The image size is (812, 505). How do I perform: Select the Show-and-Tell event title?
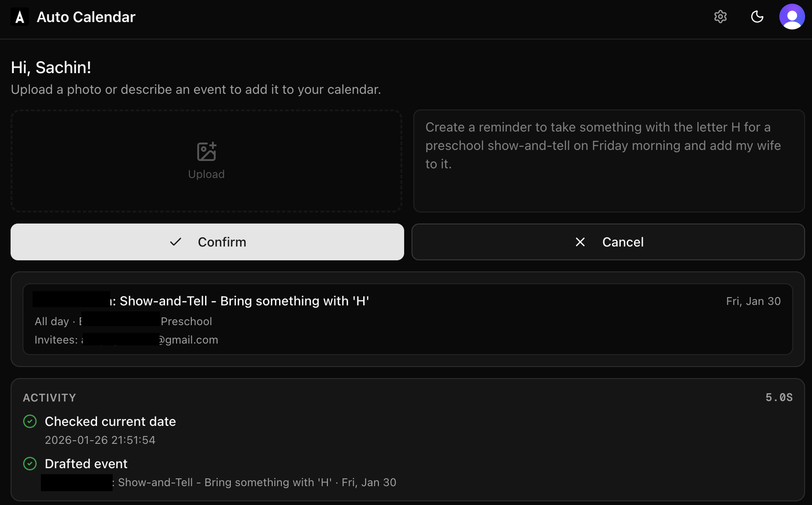coord(244,301)
